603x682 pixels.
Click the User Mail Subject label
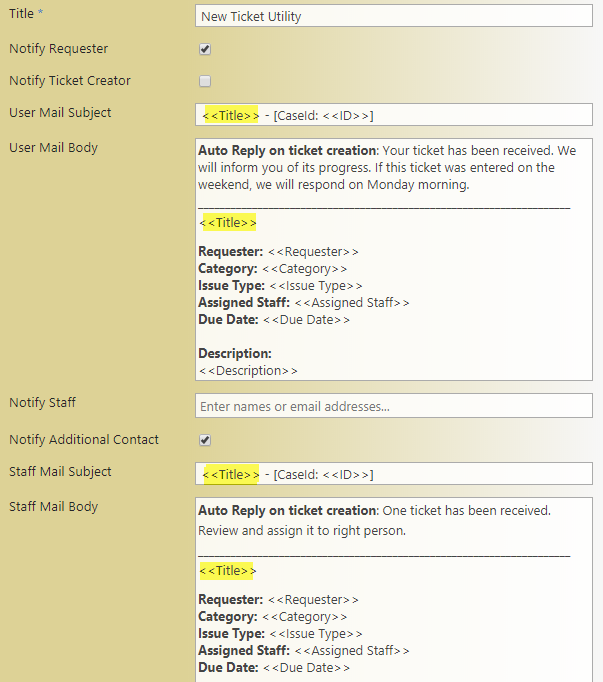(x=60, y=113)
